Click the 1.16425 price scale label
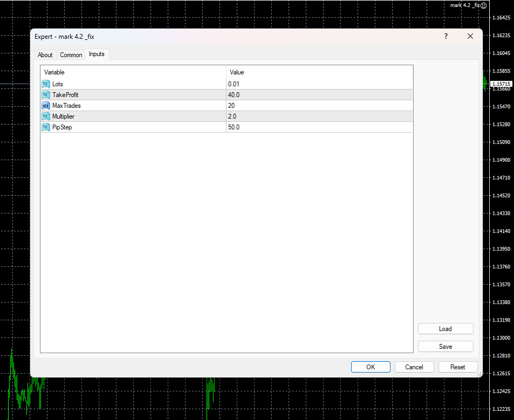Viewport: 514px width, 420px height. [x=501, y=18]
